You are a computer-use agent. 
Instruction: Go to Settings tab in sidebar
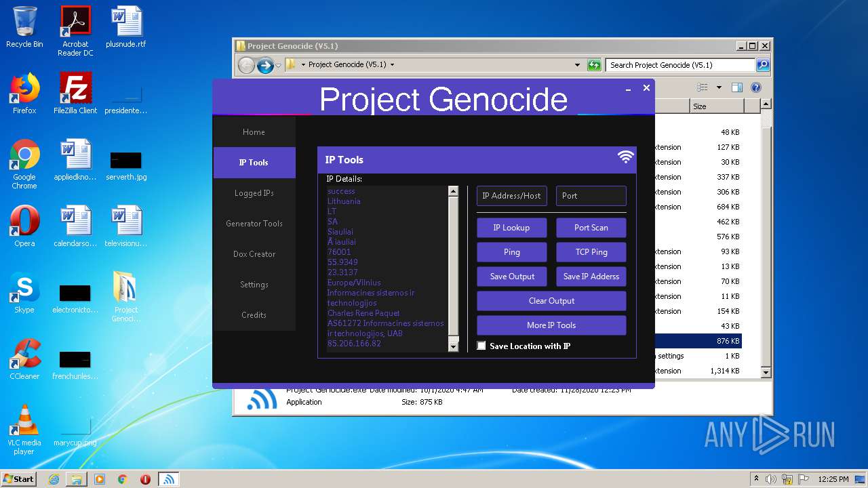point(254,285)
